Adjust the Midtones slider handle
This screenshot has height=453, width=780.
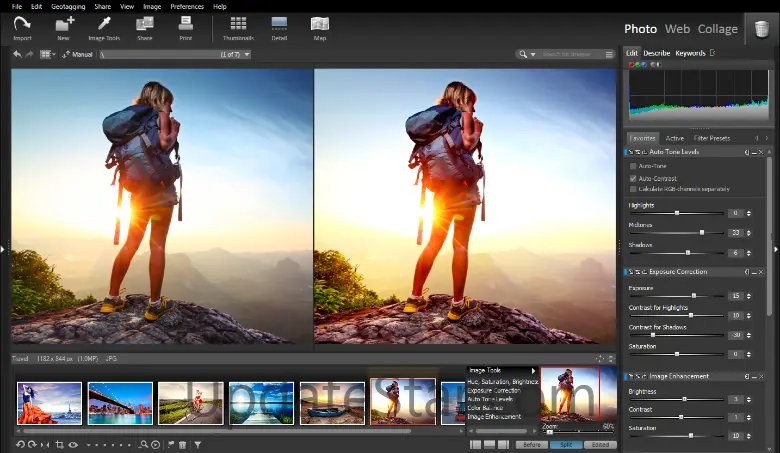(x=702, y=232)
